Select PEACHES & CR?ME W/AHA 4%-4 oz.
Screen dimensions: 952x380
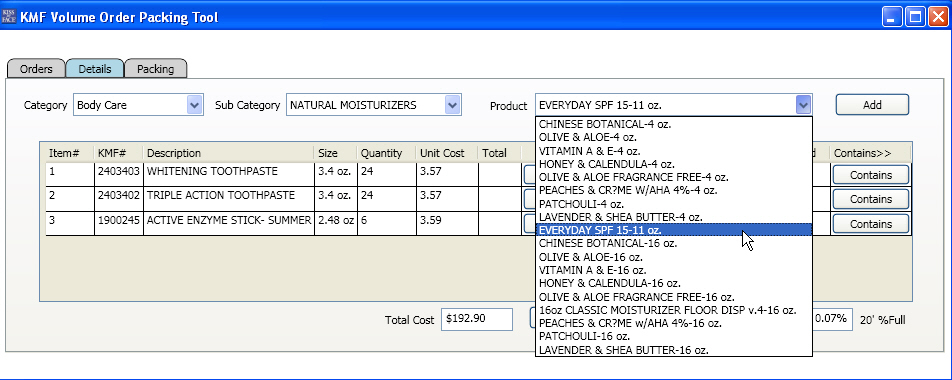(x=673, y=191)
